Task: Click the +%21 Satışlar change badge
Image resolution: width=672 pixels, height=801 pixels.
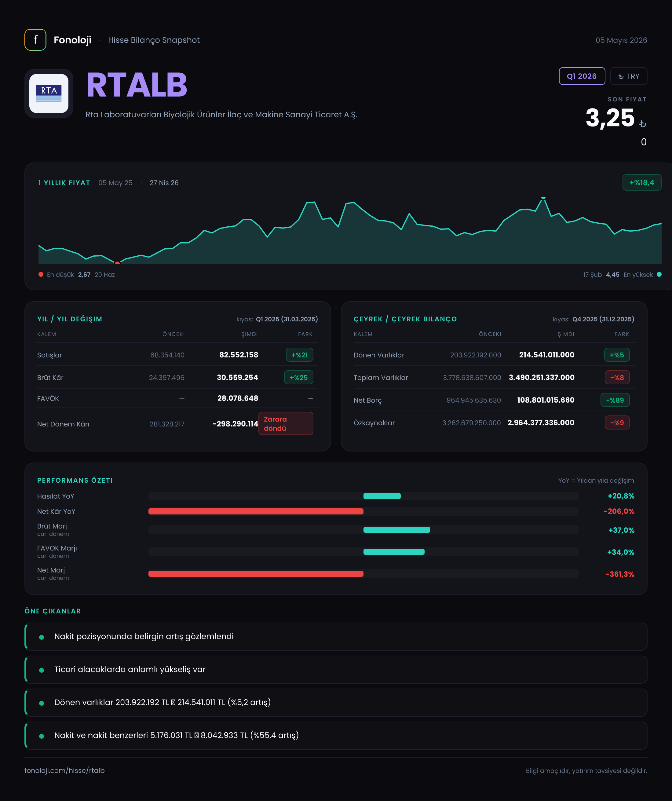Action: 299,355
